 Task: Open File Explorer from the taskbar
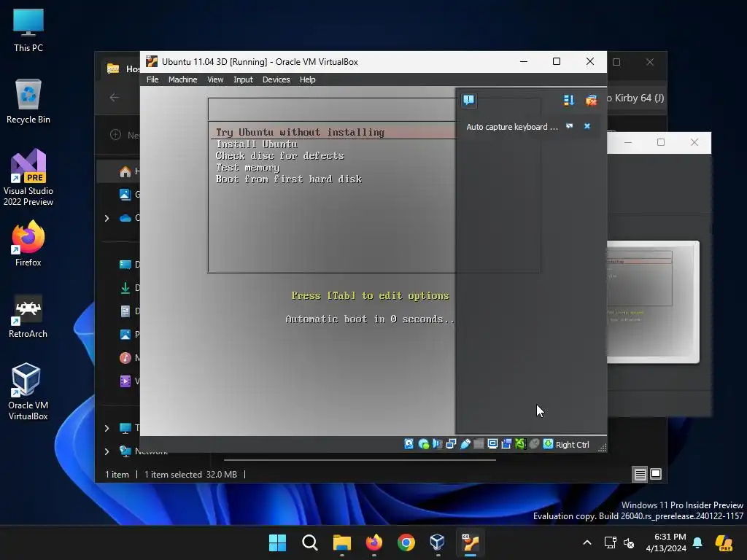click(x=341, y=542)
